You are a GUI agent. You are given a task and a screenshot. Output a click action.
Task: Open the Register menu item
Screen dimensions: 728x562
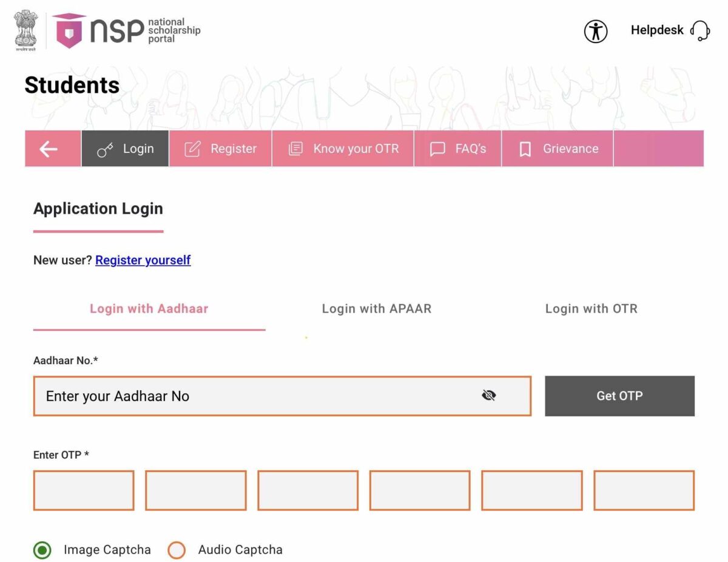pyautogui.click(x=220, y=149)
